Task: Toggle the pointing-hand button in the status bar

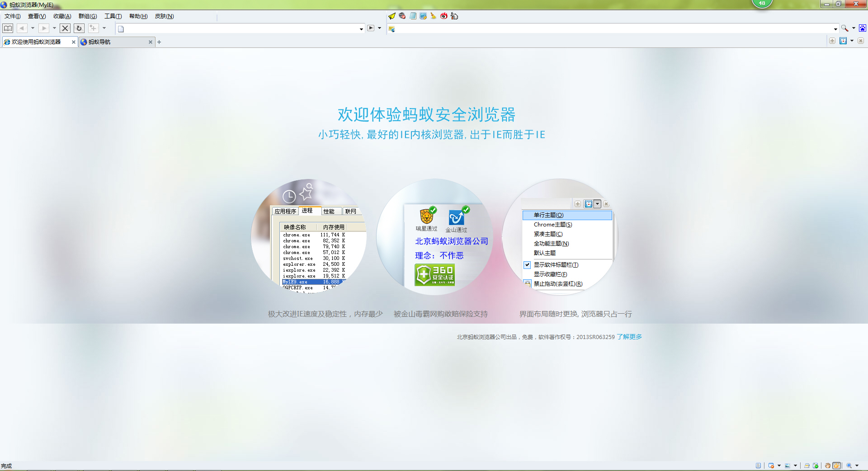Action: [836, 466]
